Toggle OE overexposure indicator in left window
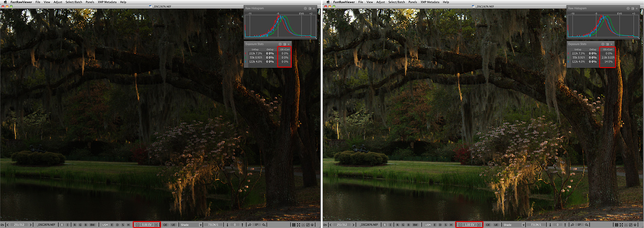 pos(165,225)
